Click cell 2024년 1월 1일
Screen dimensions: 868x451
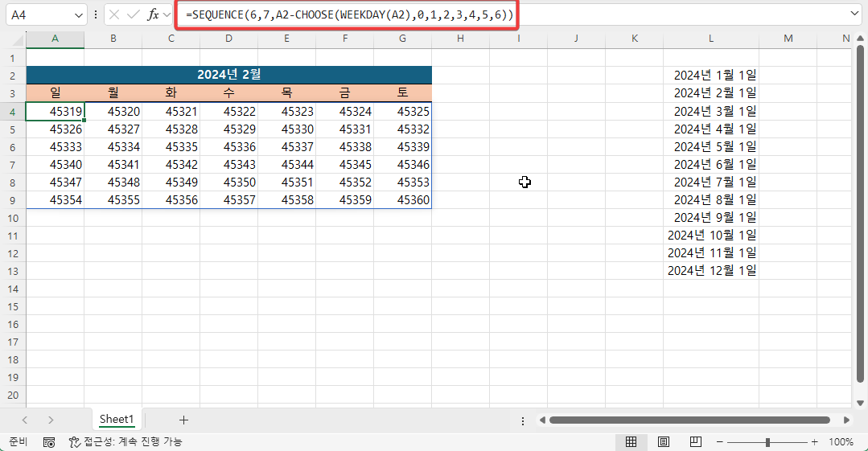[x=711, y=76]
